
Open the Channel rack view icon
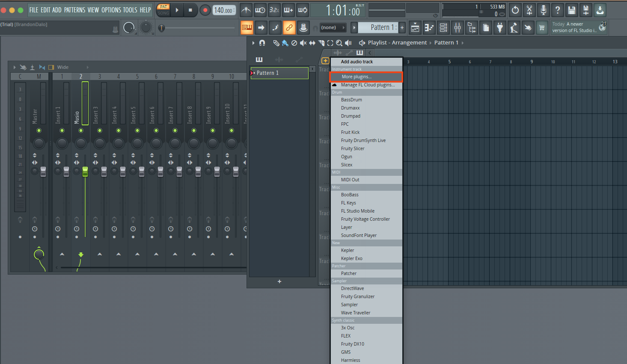[x=443, y=28]
